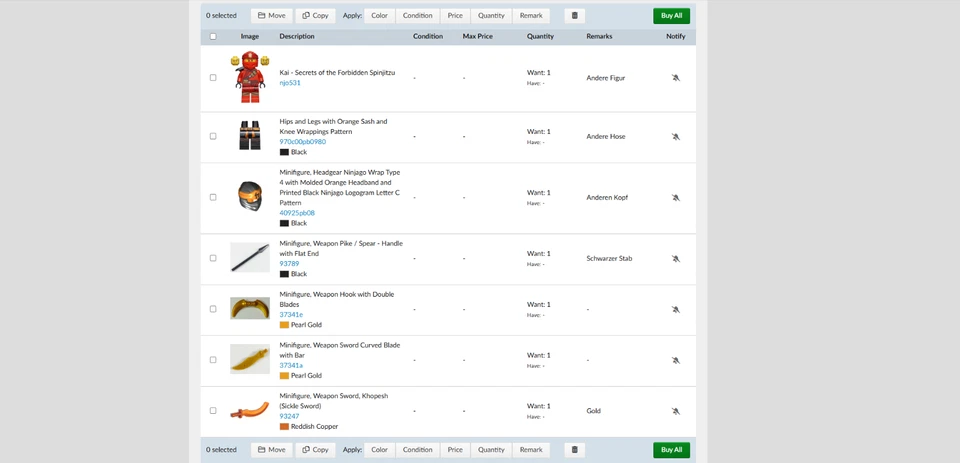This screenshot has height=463, width=960.
Task: Apply Color using top toolbar button
Action: pyautogui.click(x=380, y=15)
